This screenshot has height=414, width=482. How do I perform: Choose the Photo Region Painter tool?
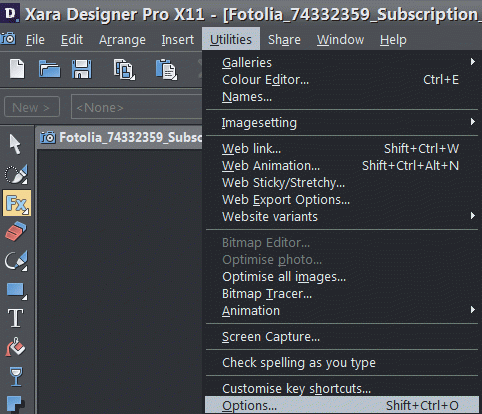pos(16,174)
